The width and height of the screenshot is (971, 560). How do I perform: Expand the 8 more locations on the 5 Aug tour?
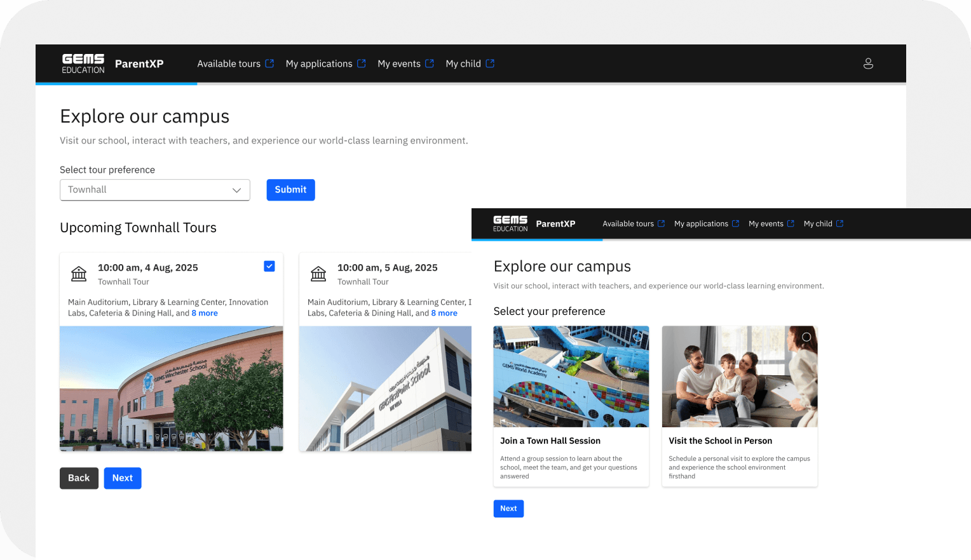point(444,312)
